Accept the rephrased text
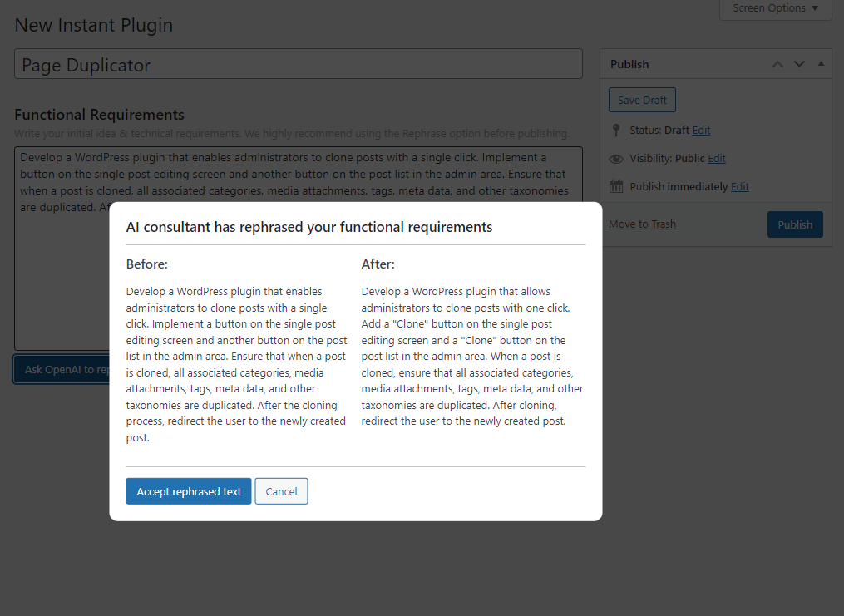Screen dimensions: 844x616 pos(188,490)
